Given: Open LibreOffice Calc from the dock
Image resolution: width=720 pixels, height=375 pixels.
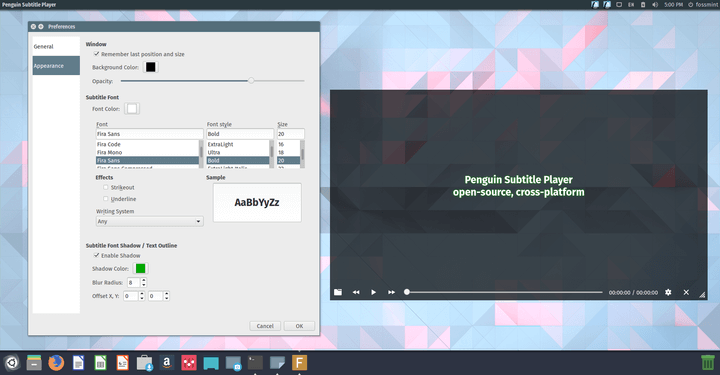Looking at the screenshot, I should [x=100, y=363].
